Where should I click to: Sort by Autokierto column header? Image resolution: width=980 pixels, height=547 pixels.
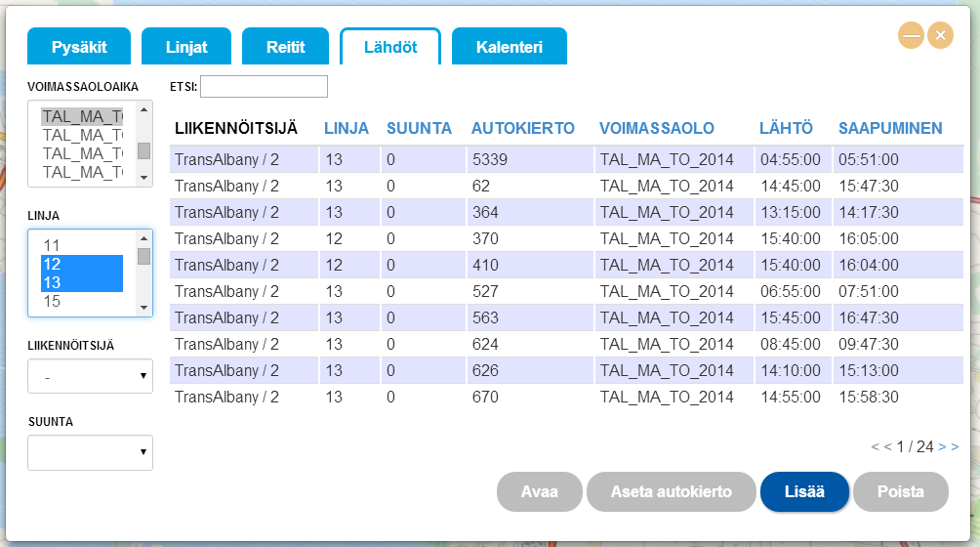[522, 128]
